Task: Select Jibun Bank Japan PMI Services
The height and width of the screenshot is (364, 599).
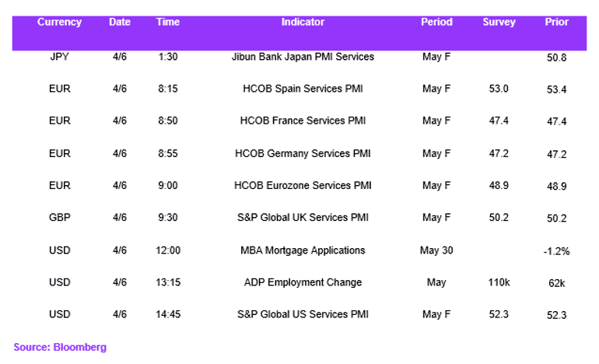Action: tap(303, 57)
